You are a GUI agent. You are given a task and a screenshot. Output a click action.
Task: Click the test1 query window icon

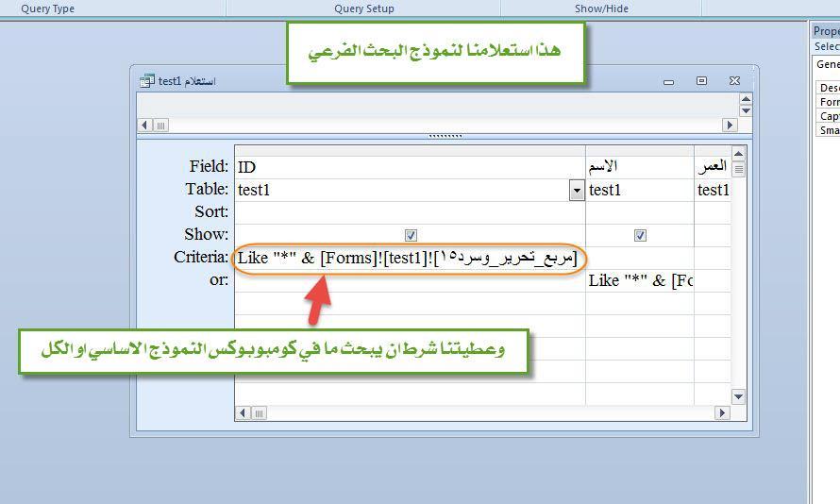[147, 81]
